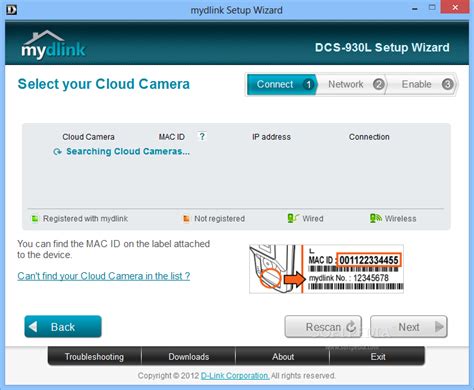The image size is (474, 390).
Task: Select the Connect step 1 tab
Action: pos(282,84)
